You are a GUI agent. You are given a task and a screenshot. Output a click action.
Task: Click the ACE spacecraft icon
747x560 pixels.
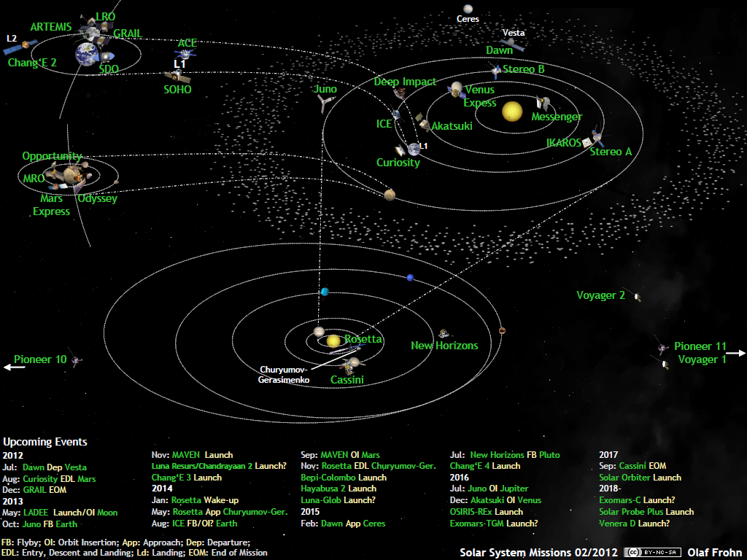(187, 55)
